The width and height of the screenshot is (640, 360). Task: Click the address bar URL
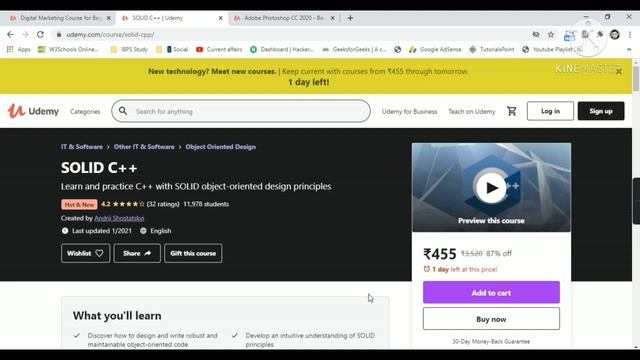point(110,35)
